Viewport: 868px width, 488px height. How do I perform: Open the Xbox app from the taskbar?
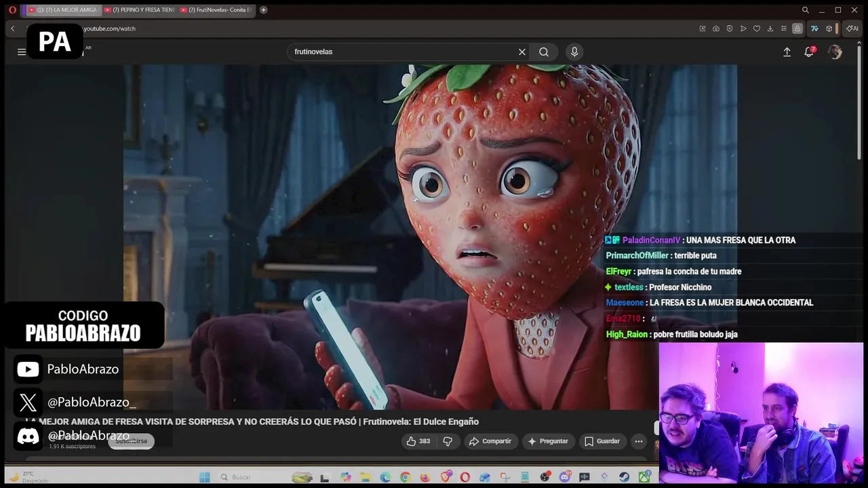pyautogui.click(x=644, y=477)
